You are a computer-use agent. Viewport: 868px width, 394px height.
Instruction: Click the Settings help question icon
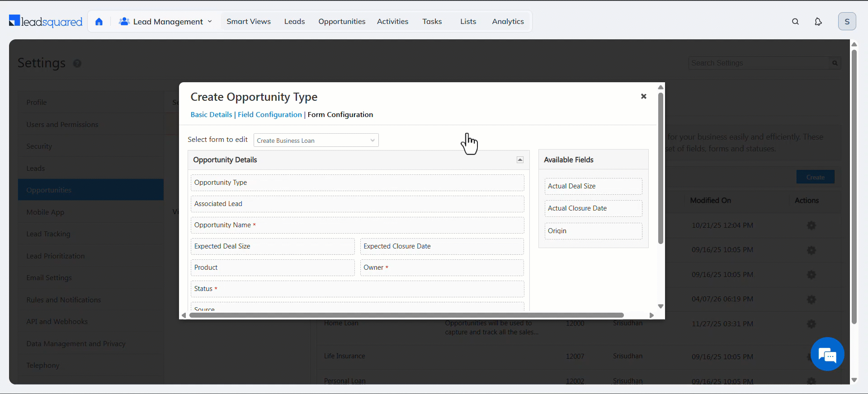(x=77, y=64)
